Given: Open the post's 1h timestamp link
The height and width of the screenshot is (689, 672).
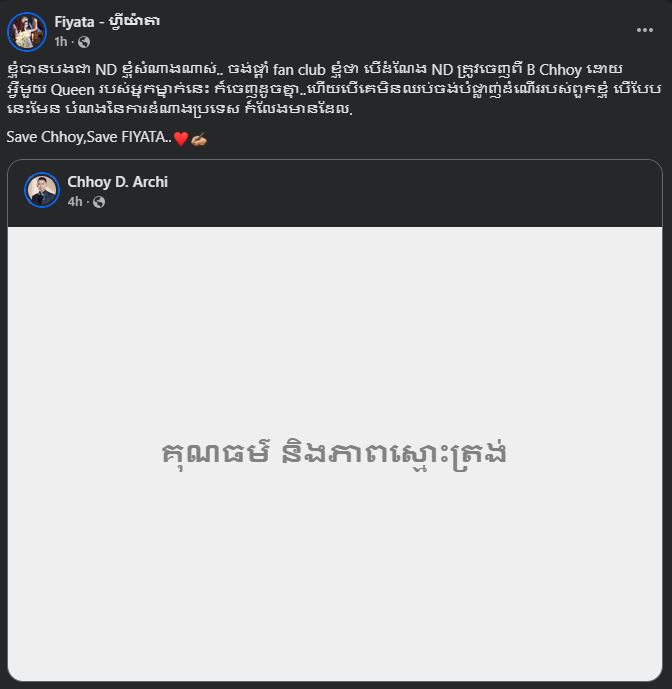Looking at the screenshot, I should click(61, 42).
